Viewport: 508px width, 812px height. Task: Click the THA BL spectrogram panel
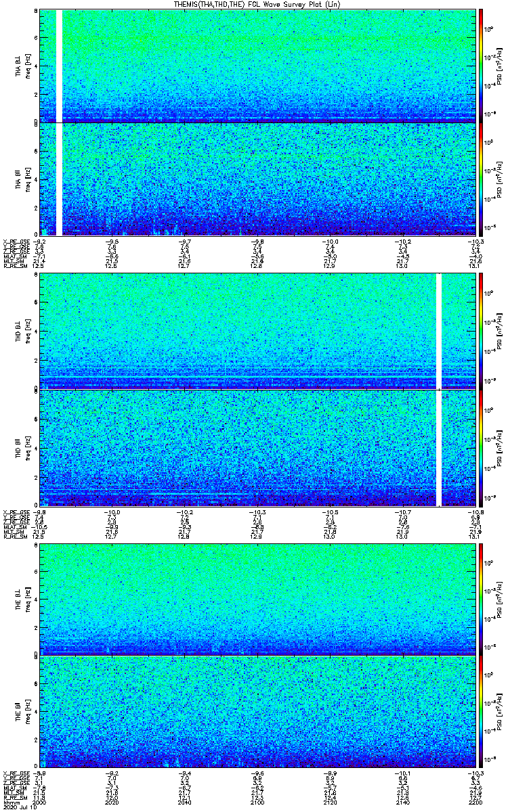click(x=257, y=65)
